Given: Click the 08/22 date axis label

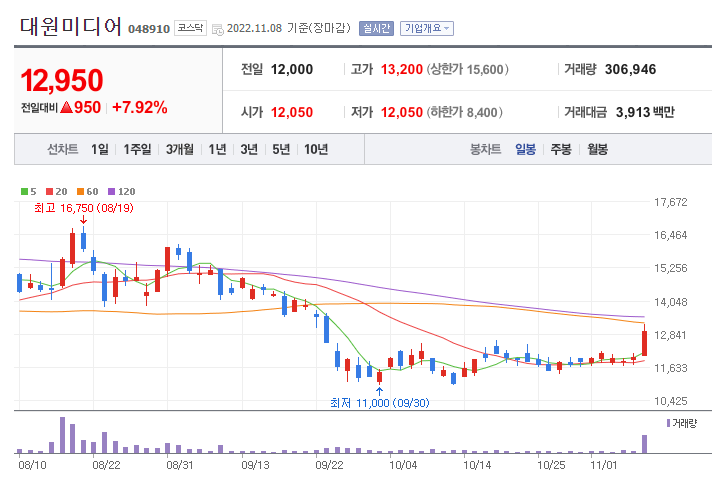Looking at the screenshot, I should 106,465.
